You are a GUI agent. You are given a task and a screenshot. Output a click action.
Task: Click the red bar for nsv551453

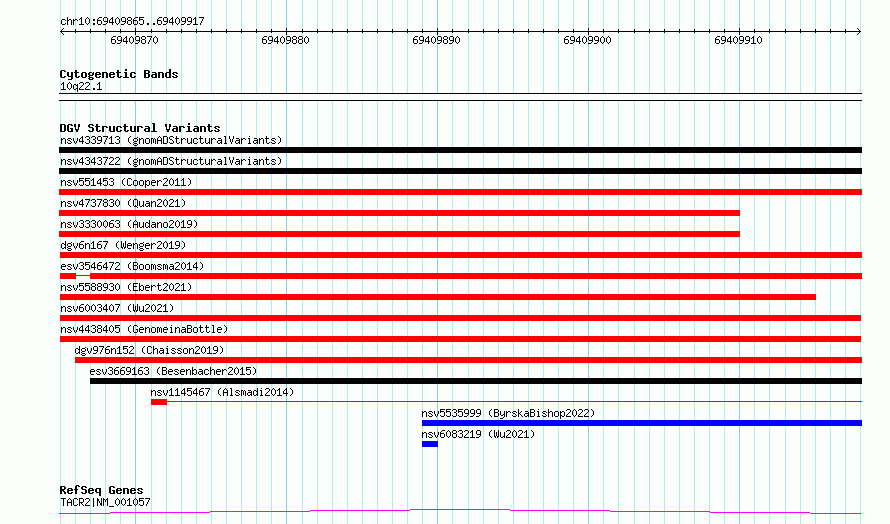pos(460,192)
